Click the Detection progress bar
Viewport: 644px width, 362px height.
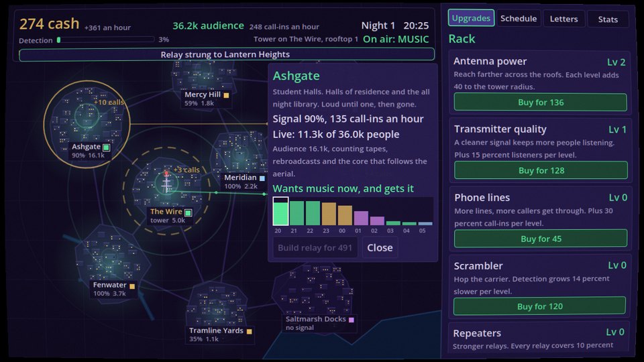pos(105,40)
